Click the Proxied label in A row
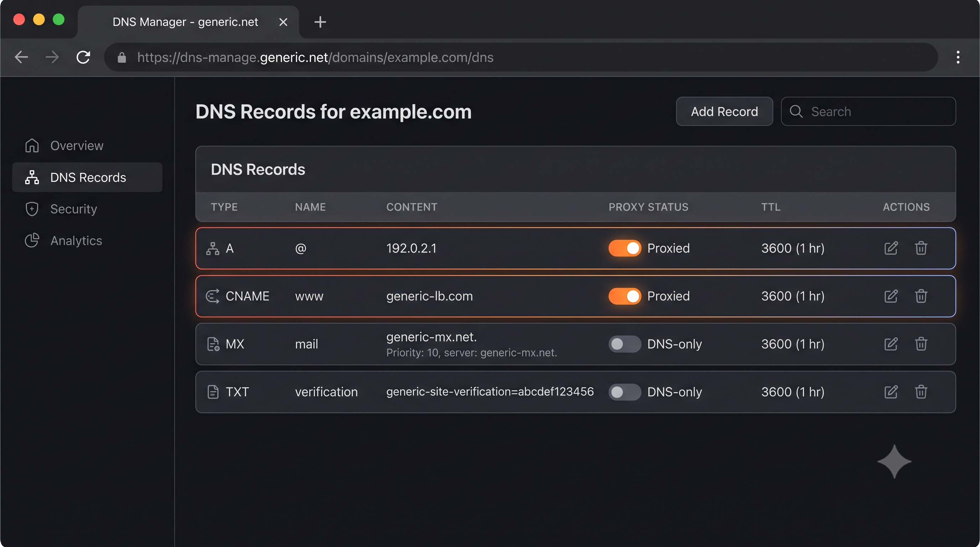Image resolution: width=980 pixels, height=547 pixels. (668, 249)
